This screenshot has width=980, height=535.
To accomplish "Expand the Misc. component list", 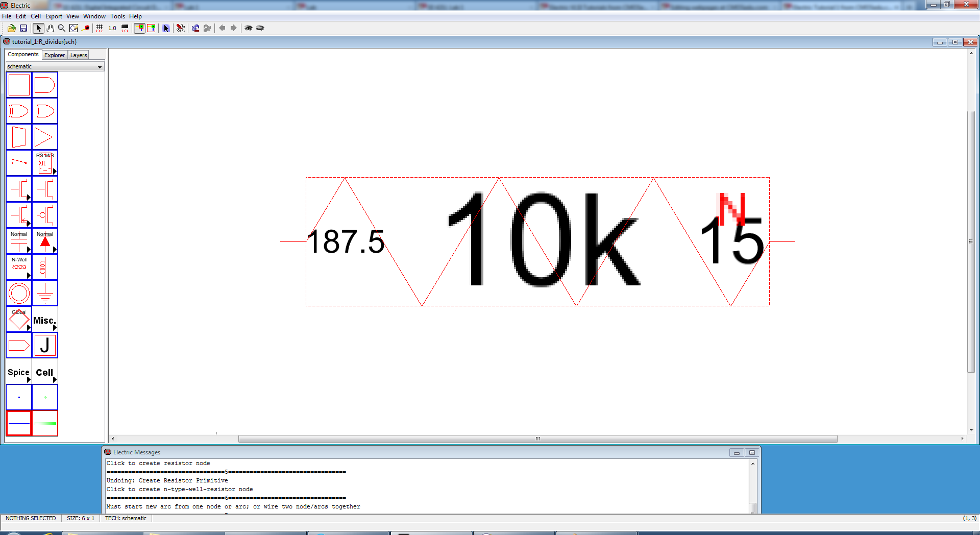I will click(x=45, y=320).
